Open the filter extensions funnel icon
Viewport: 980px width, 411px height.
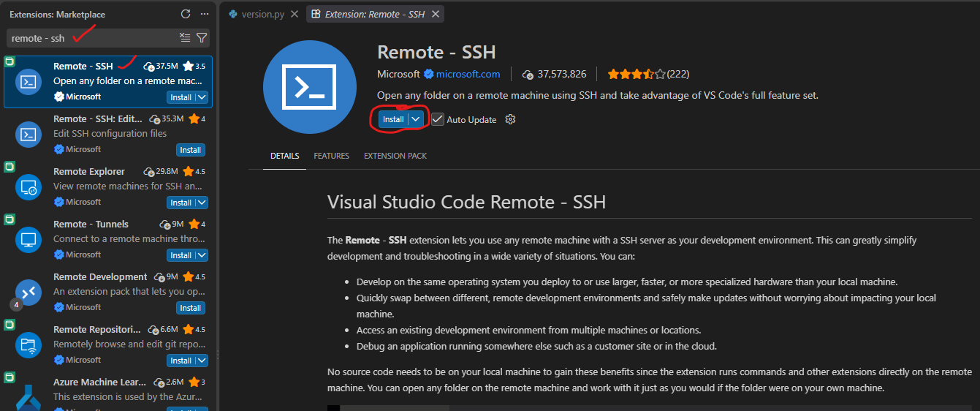[202, 38]
